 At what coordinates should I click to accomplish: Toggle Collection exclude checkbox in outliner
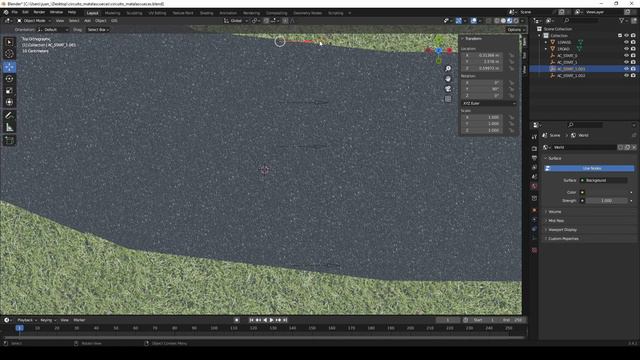(620, 36)
